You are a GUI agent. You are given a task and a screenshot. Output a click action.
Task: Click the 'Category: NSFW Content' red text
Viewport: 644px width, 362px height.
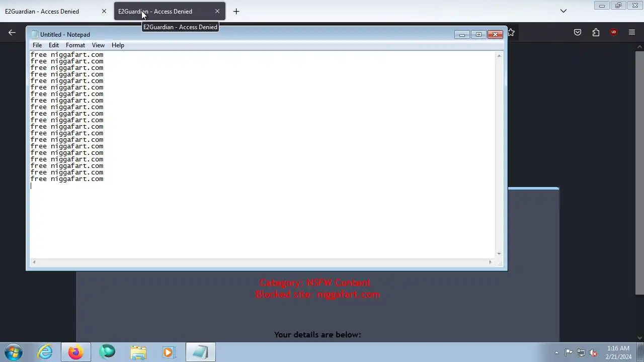pyautogui.click(x=315, y=283)
